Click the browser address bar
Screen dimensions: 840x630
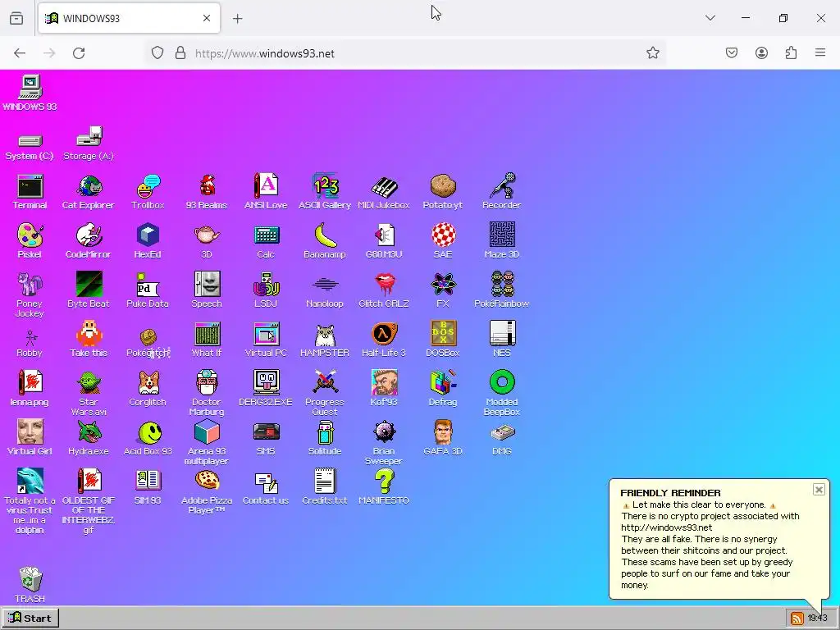[x=405, y=53]
